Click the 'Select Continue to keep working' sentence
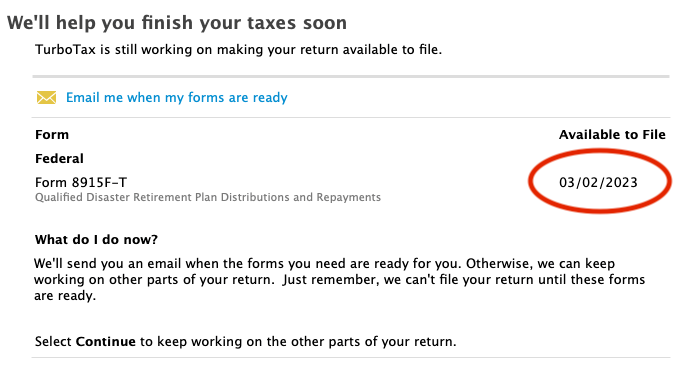Viewport: 690px width, 382px height. pos(246,342)
